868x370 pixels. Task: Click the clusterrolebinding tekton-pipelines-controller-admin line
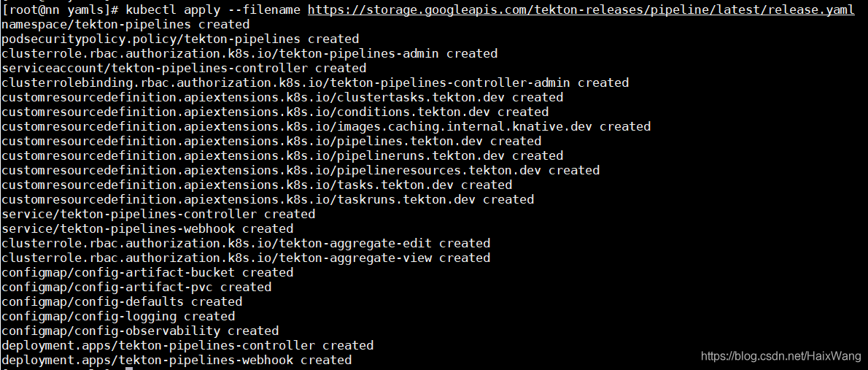[x=315, y=82]
